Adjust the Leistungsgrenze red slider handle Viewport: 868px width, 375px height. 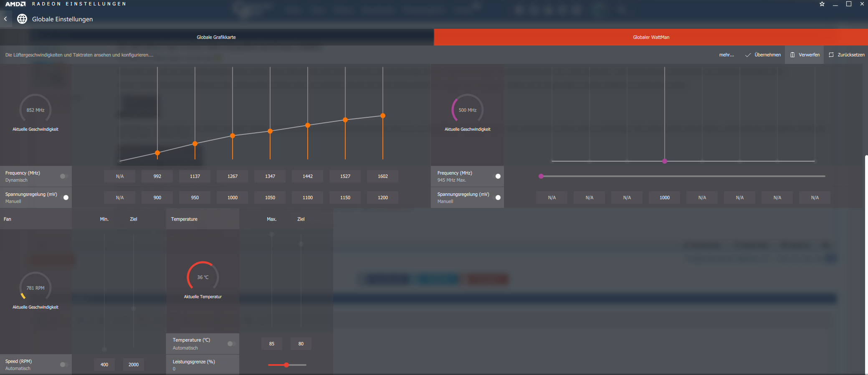pos(286,365)
